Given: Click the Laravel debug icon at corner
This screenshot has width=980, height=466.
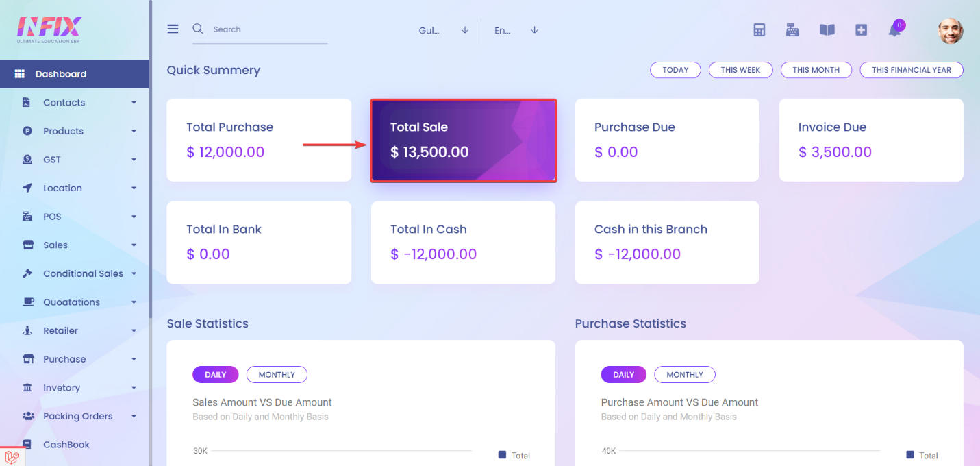Looking at the screenshot, I should coord(11,456).
